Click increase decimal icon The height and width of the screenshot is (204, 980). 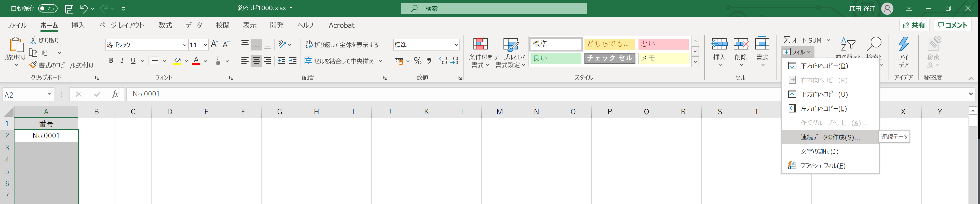pos(443,60)
